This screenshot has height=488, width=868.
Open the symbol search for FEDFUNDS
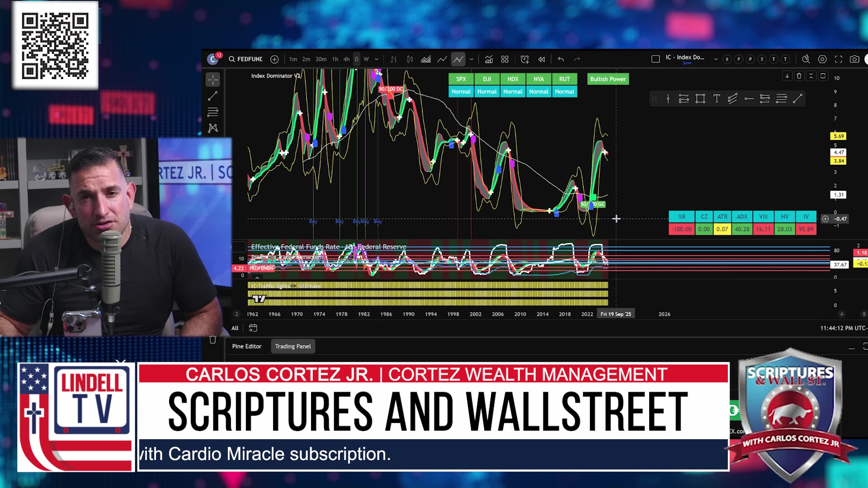click(x=245, y=59)
